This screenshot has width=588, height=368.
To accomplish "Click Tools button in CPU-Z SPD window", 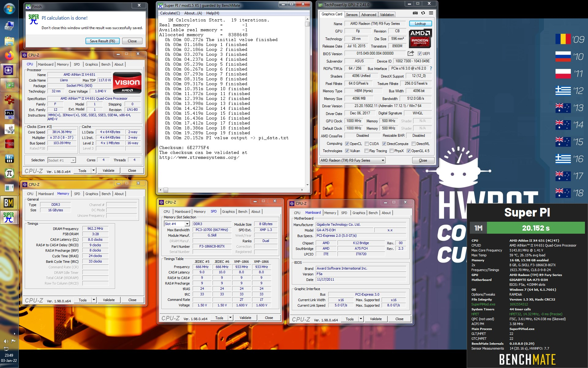I will point(219,318).
